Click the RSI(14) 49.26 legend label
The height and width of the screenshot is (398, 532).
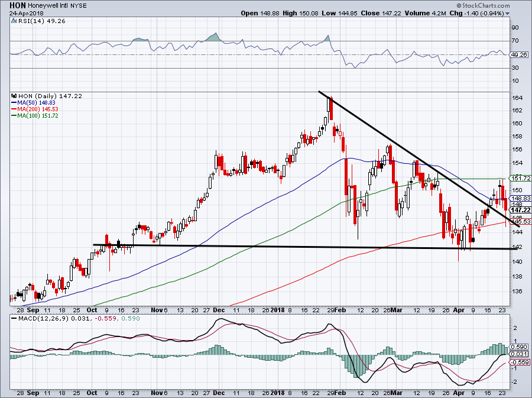coord(42,21)
